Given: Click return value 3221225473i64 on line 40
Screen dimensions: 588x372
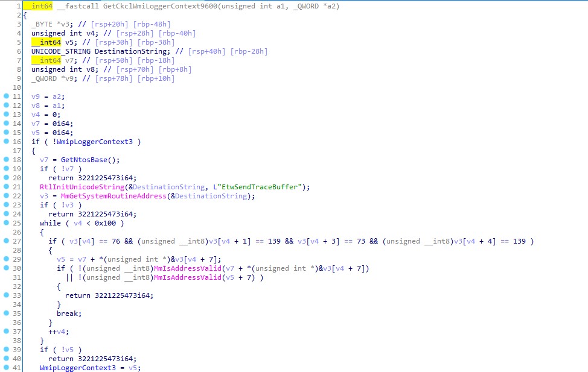Looking at the screenshot, I should [106, 359].
